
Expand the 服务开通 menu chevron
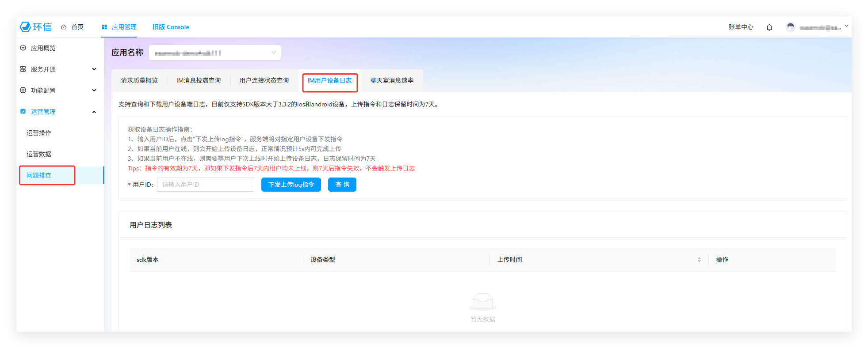pos(94,69)
